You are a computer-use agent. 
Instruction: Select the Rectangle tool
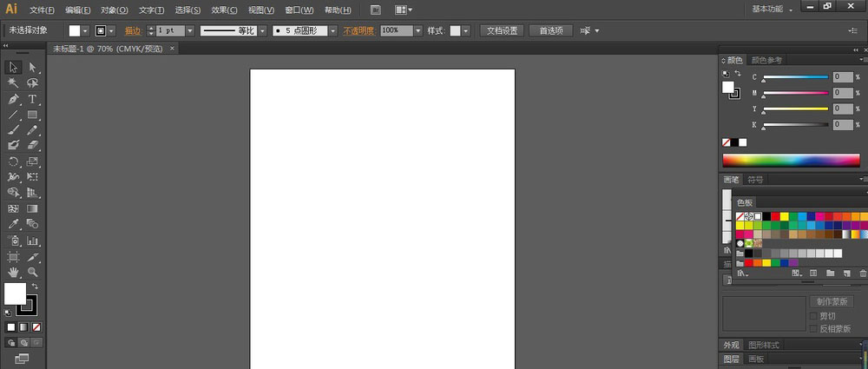(32, 115)
